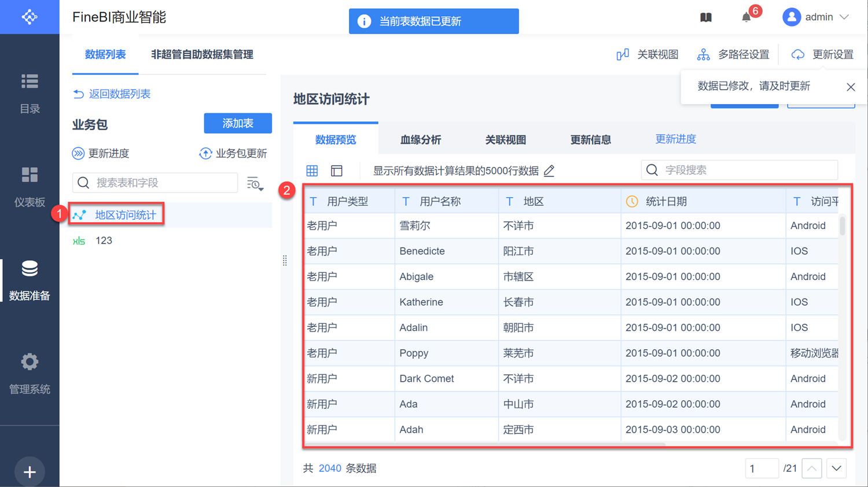Close the 数据已修改 notification popup

click(x=850, y=87)
